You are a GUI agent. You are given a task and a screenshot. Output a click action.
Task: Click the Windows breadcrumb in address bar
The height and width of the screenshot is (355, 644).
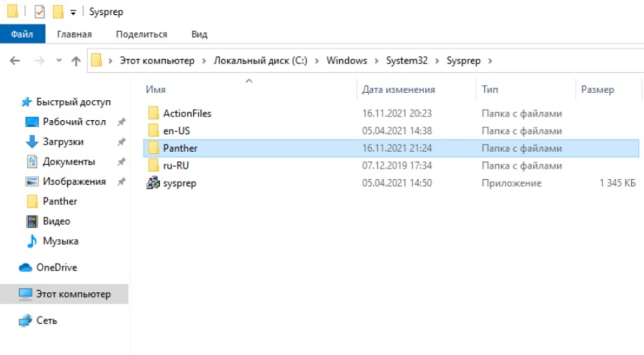[346, 61]
